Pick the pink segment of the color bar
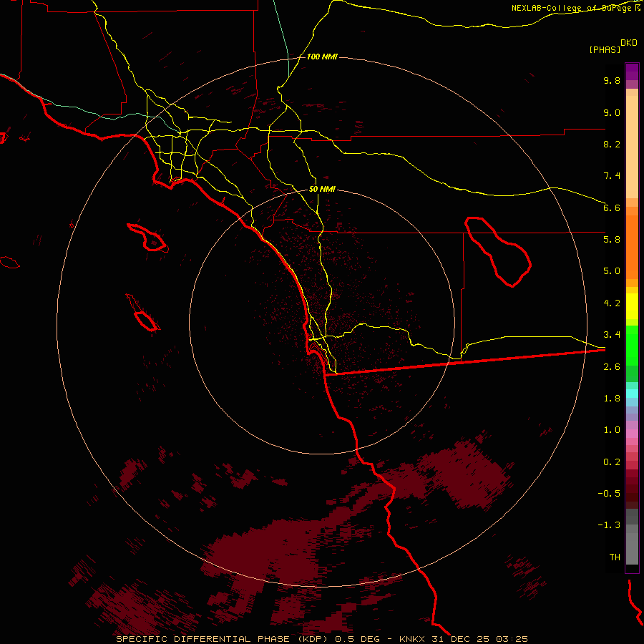644x644 pixels. 632,434
